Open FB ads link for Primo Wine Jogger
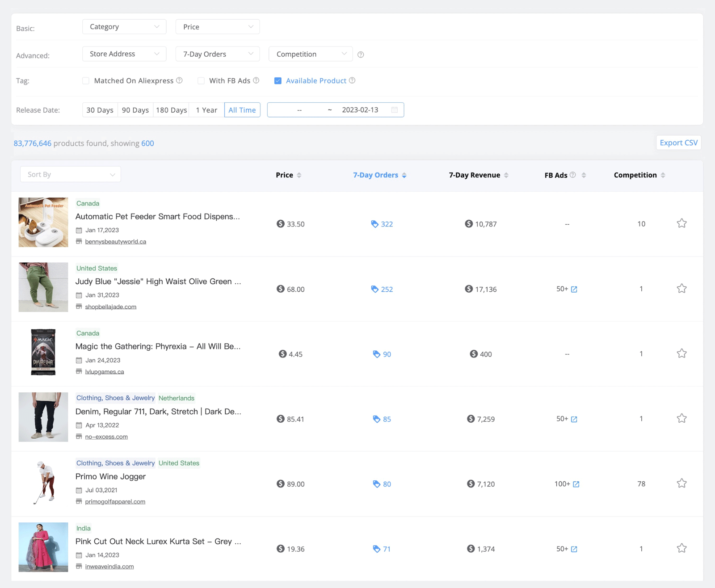 [x=576, y=484]
